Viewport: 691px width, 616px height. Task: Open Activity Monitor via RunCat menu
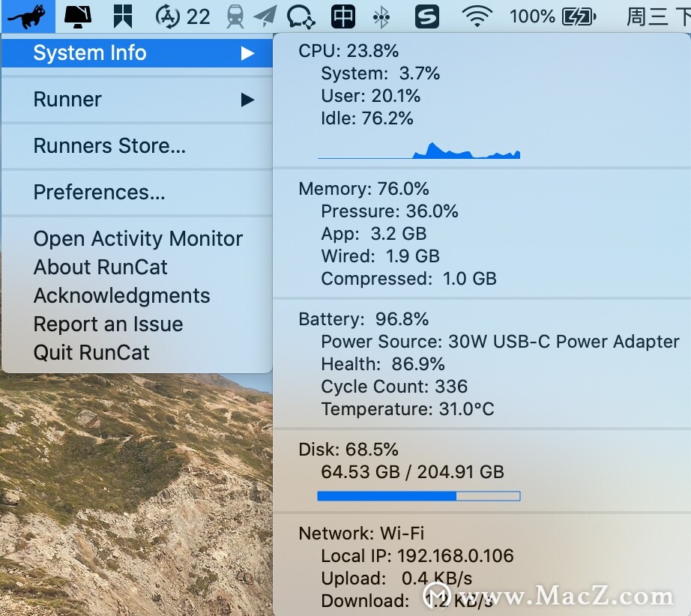tap(137, 238)
